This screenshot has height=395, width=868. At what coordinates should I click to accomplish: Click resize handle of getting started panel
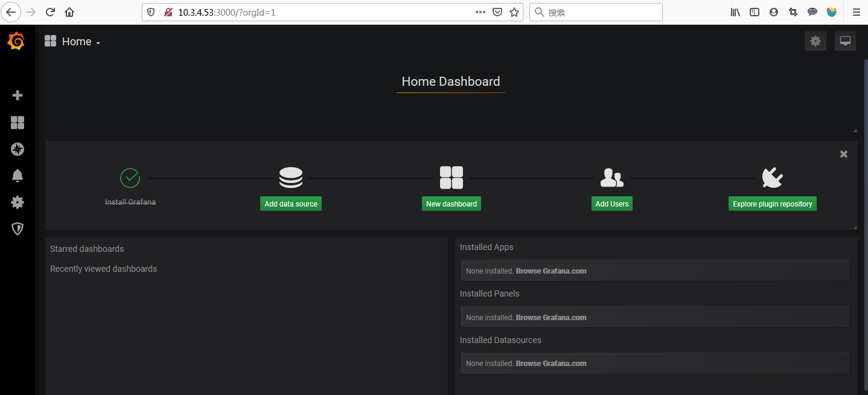point(855,227)
